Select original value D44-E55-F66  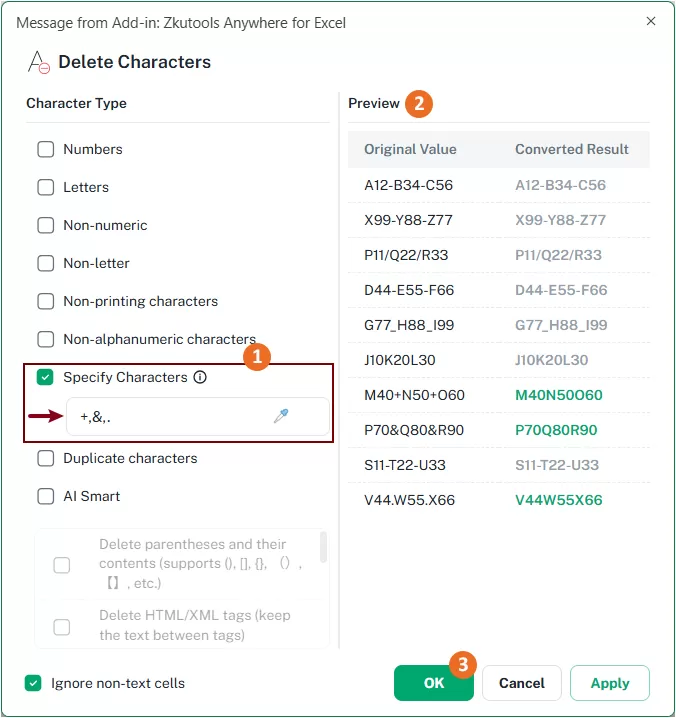pyautogui.click(x=409, y=290)
